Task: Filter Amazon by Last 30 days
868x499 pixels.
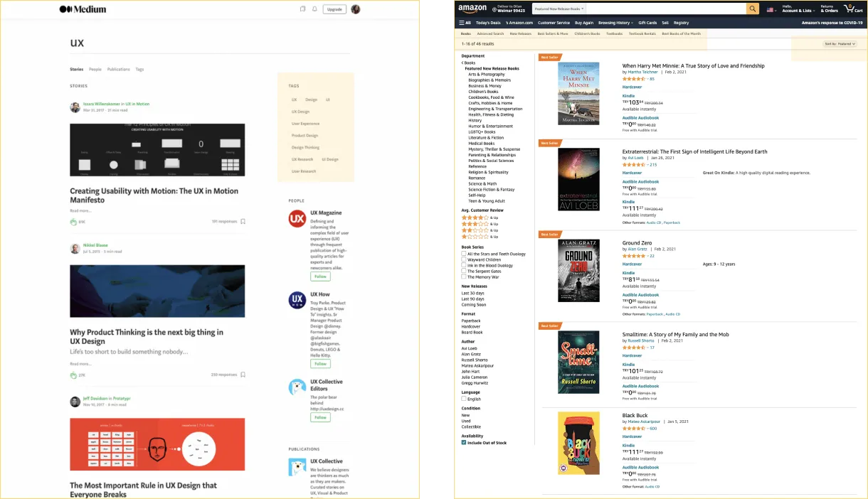Action: point(473,293)
